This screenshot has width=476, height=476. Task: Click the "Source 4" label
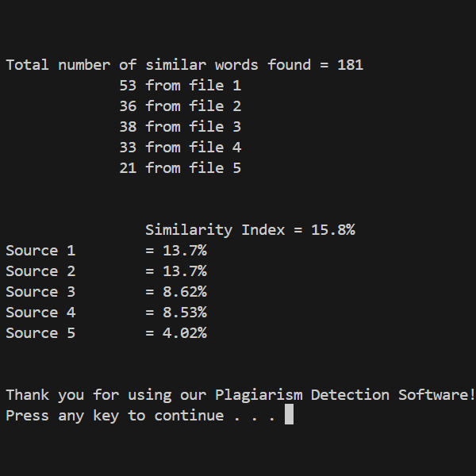click(40, 313)
